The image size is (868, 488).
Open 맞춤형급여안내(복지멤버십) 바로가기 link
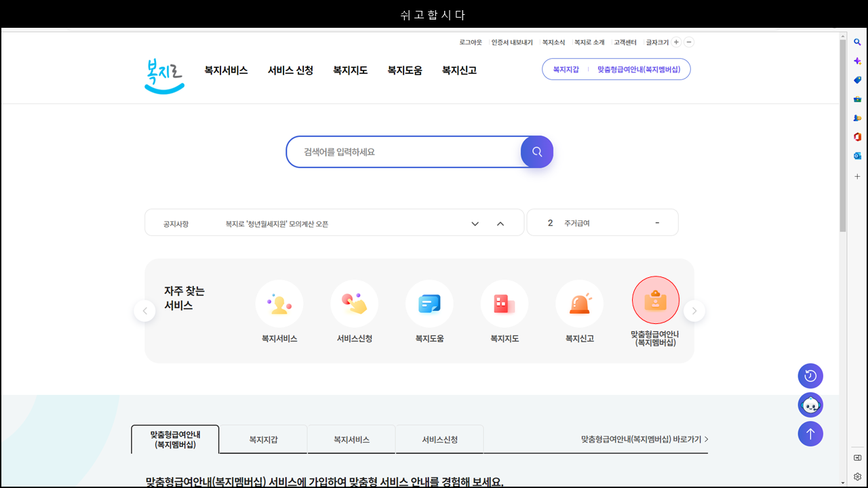[645, 439]
